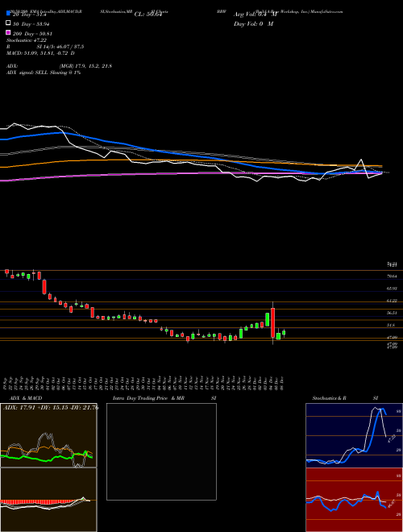The width and height of the screenshot is (403, 532).
Task: Click the 61.22 price axis label
Action: (392, 301)
